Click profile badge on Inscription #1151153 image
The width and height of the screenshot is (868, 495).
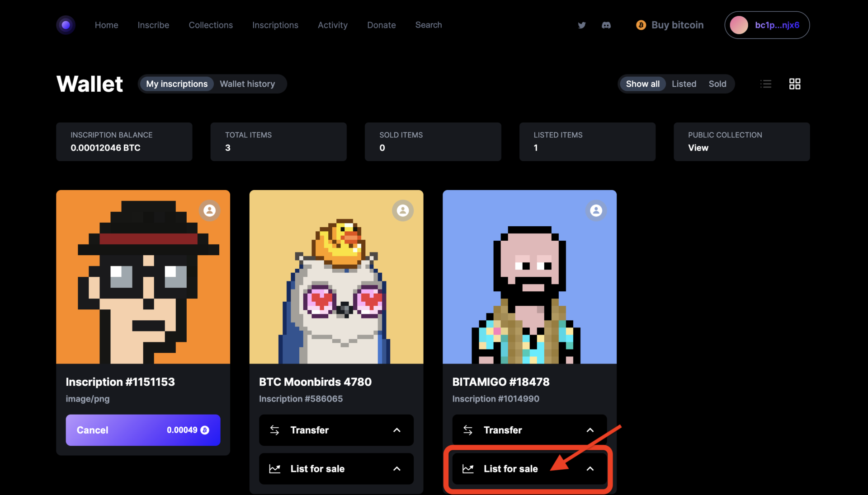209,210
